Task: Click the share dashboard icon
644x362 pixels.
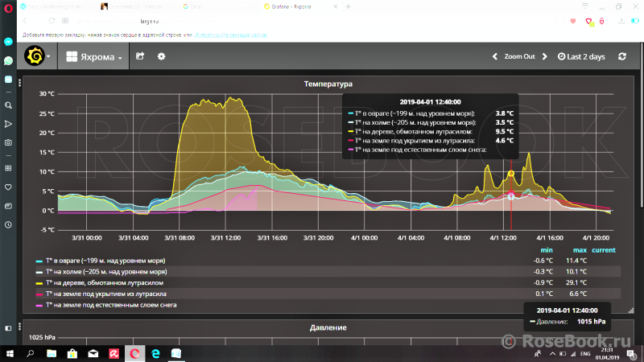Action: pos(140,56)
